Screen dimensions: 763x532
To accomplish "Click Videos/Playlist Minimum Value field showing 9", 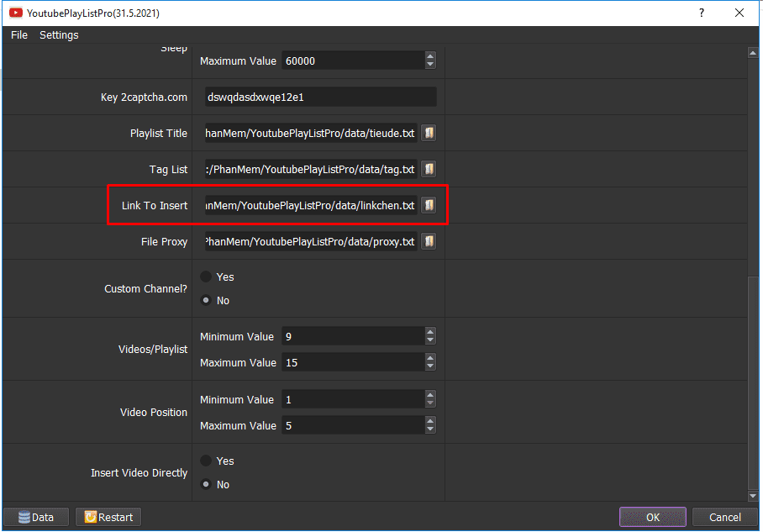I will coord(353,336).
